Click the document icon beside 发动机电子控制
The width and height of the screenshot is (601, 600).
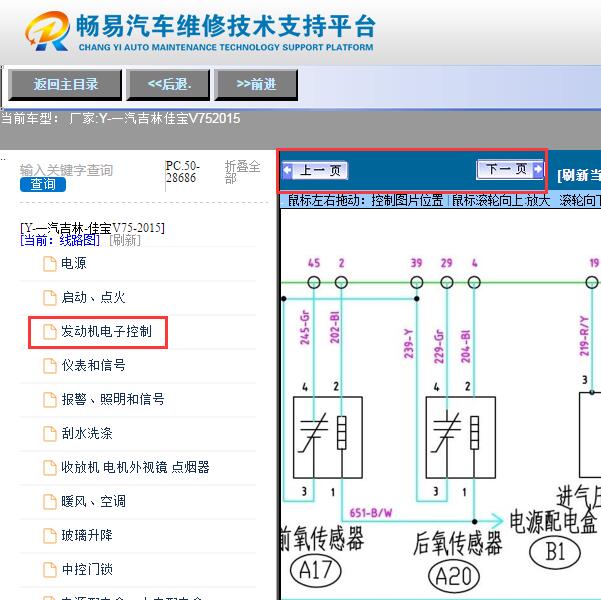point(50,332)
